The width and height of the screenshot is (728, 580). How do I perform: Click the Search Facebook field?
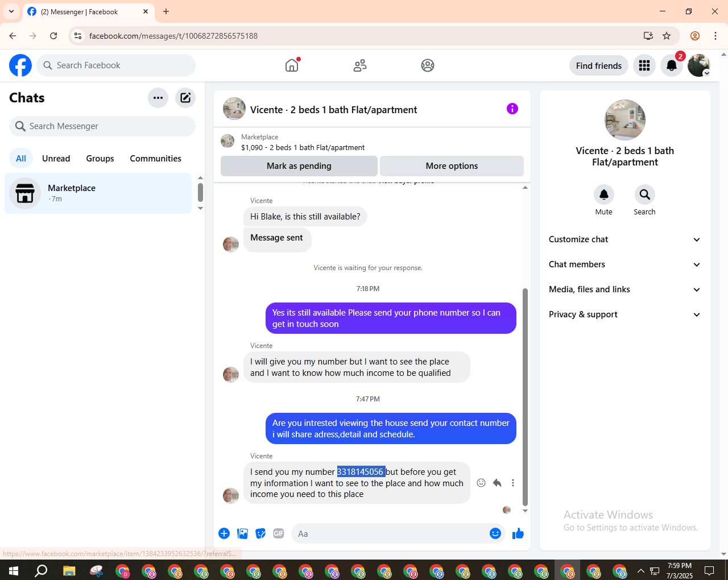point(116,65)
